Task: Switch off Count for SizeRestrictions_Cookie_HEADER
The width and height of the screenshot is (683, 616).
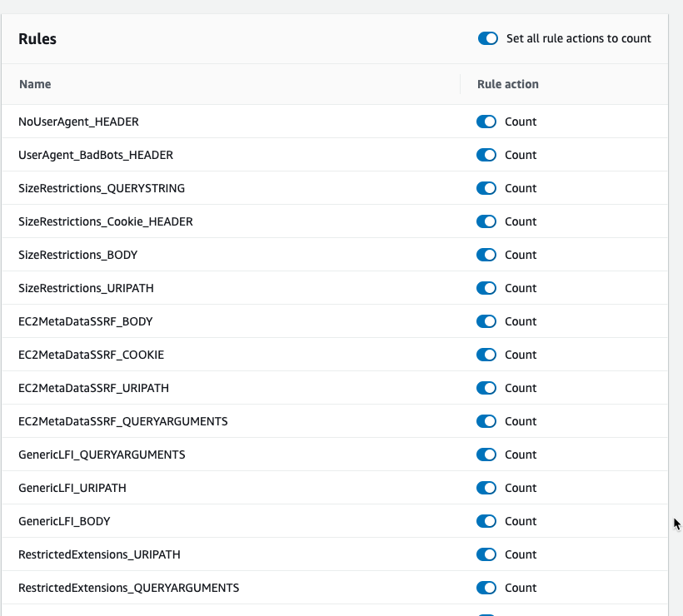Action: 486,221
